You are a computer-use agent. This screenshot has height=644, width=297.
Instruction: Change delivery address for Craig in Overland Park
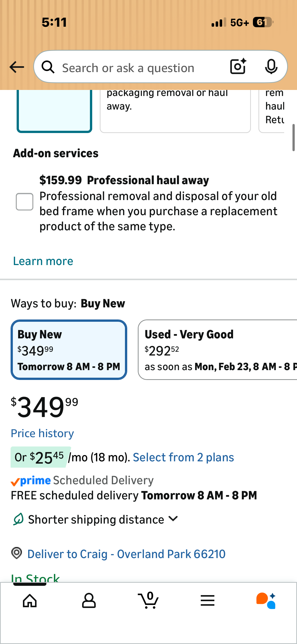click(126, 554)
